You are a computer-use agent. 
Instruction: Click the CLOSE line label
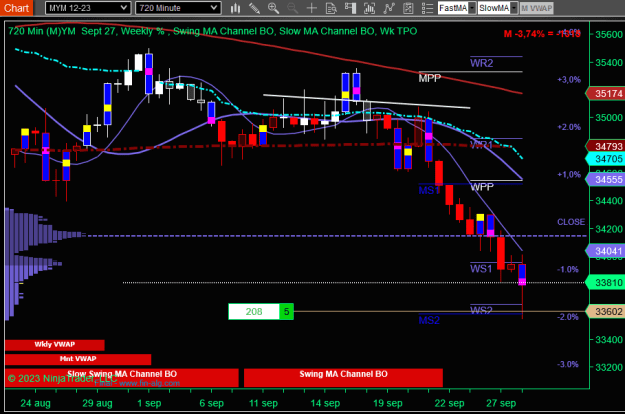[x=571, y=222]
